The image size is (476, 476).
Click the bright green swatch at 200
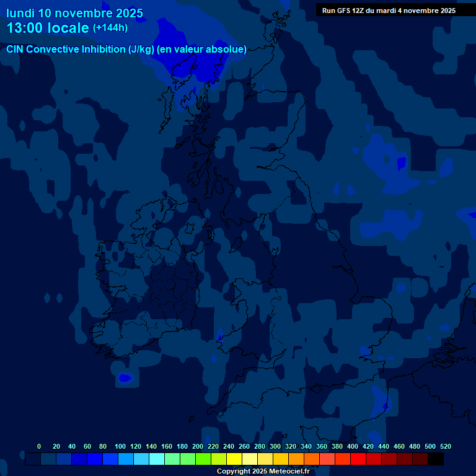click(203, 459)
